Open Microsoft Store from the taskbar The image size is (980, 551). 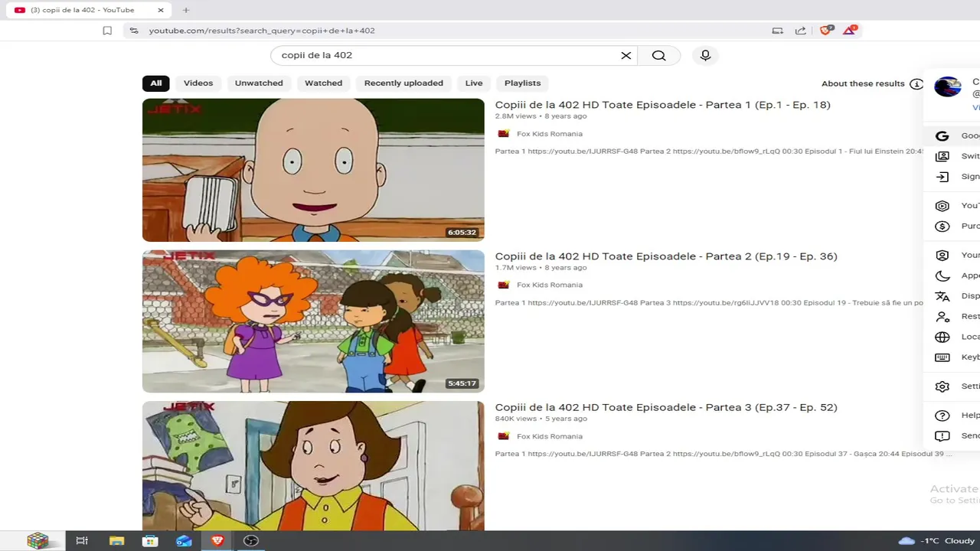pos(150,541)
